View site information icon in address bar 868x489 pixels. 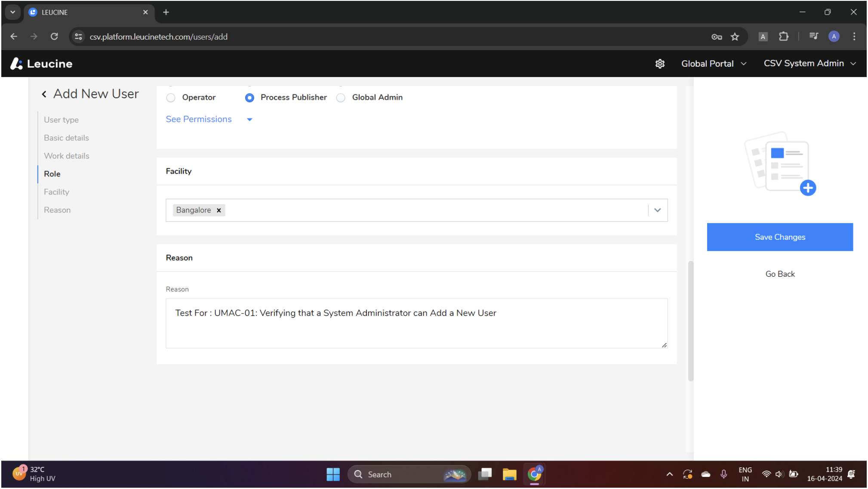79,37
